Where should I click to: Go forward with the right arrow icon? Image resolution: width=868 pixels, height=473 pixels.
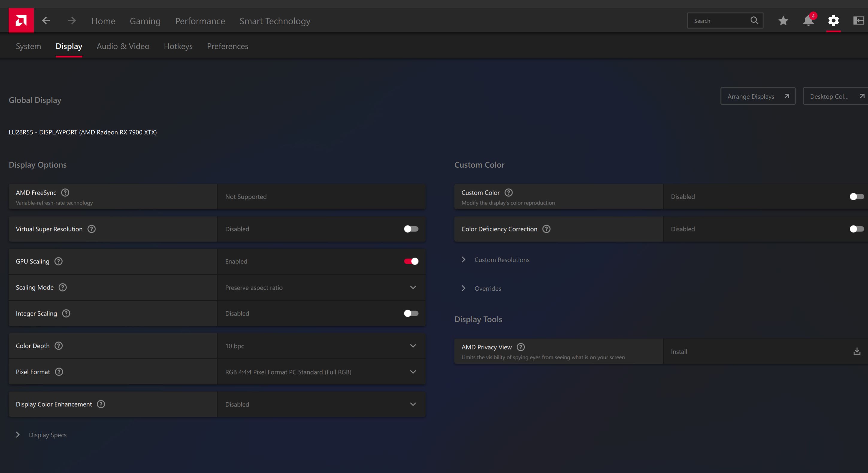[x=72, y=21]
